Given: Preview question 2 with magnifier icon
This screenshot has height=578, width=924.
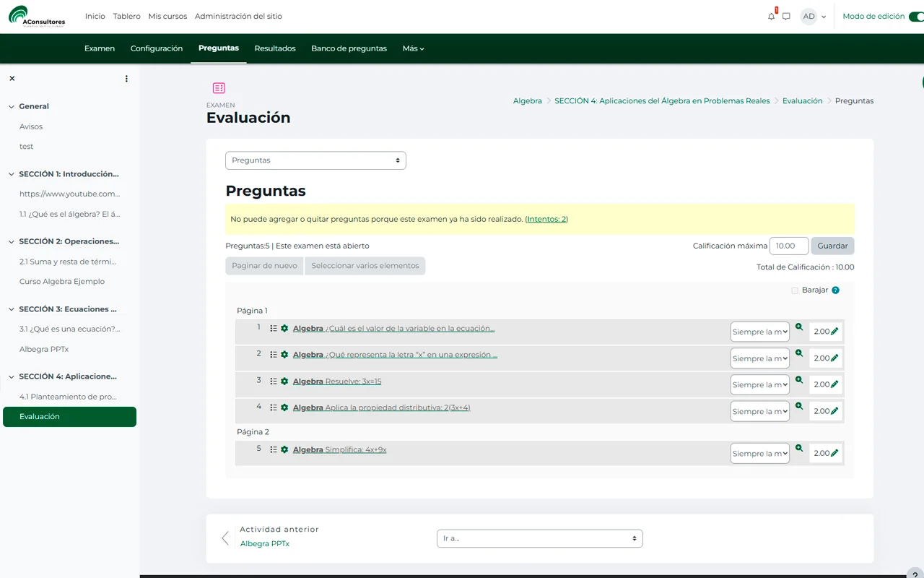Looking at the screenshot, I should pos(799,353).
